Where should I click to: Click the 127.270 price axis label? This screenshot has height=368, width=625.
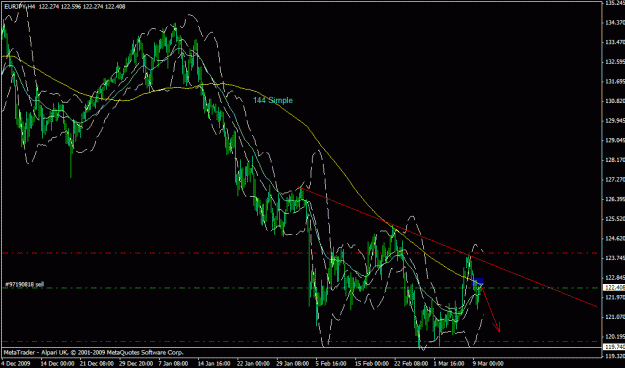[614, 180]
